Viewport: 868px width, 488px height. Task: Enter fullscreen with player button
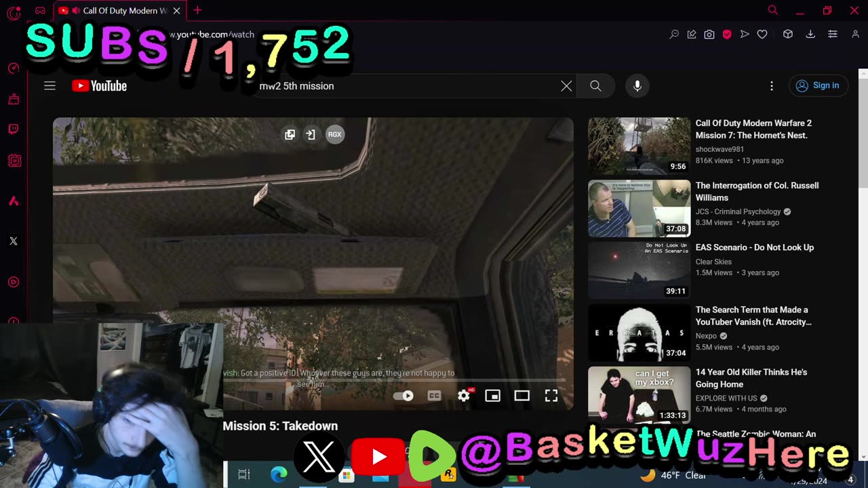pos(551,396)
